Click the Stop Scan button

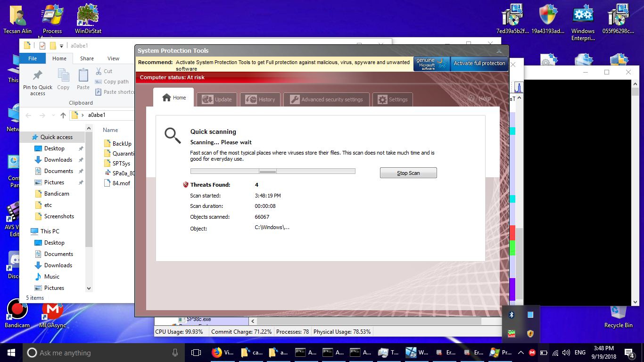[408, 173]
